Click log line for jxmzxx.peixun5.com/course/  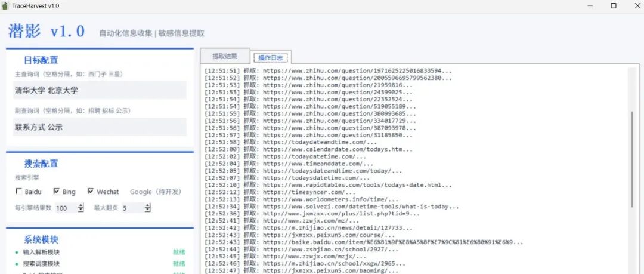tap(299, 235)
